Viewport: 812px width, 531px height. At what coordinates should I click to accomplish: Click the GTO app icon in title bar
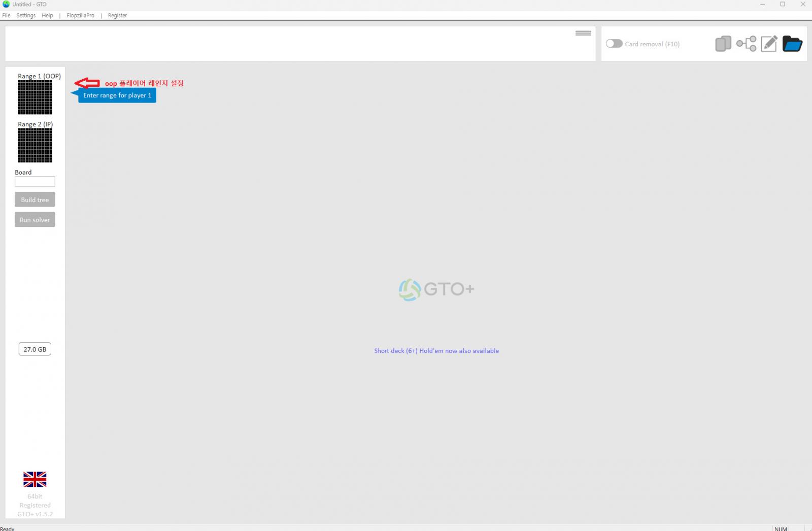(x=6, y=4)
